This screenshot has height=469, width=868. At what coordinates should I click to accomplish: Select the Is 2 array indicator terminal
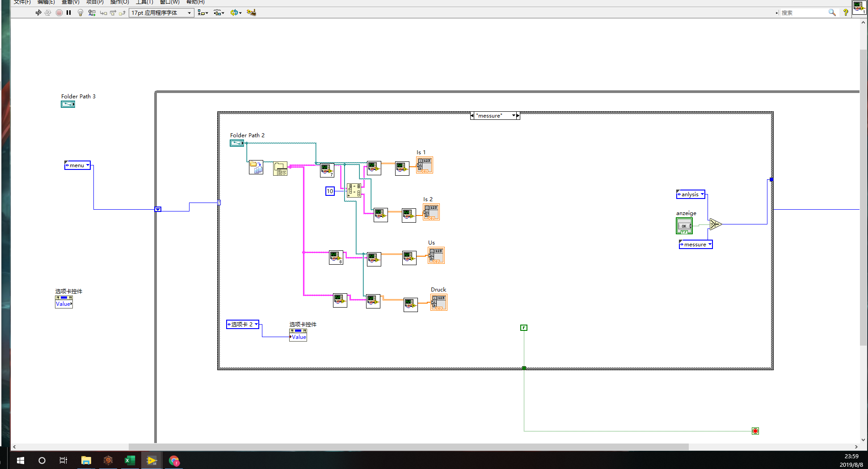[431, 212]
